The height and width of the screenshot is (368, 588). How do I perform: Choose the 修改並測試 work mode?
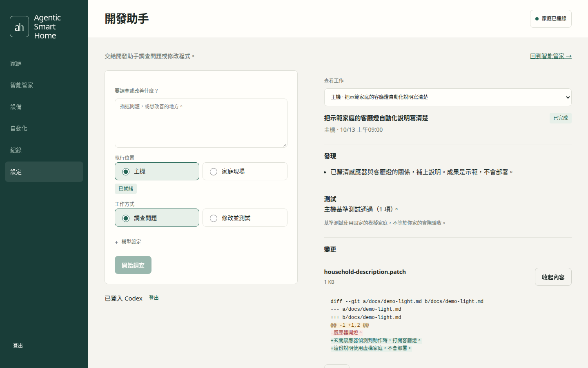click(245, 218)
